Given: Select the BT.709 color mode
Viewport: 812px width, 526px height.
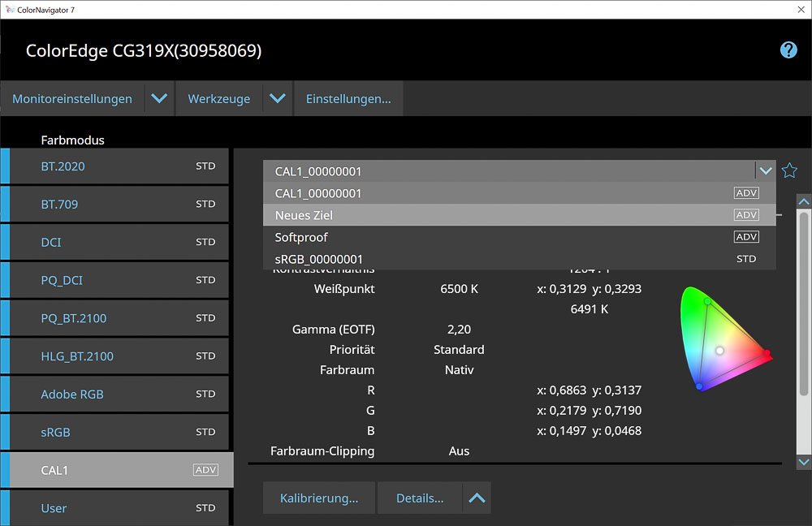Looking at the screenshot, I should (119, 204).
